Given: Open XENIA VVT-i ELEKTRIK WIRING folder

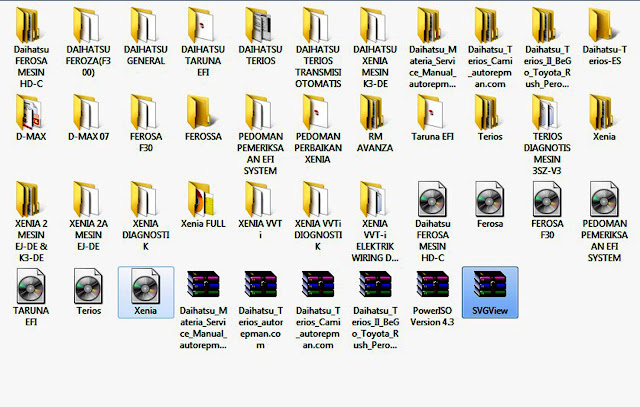Looking at the screenshot, I should (375, 222).
